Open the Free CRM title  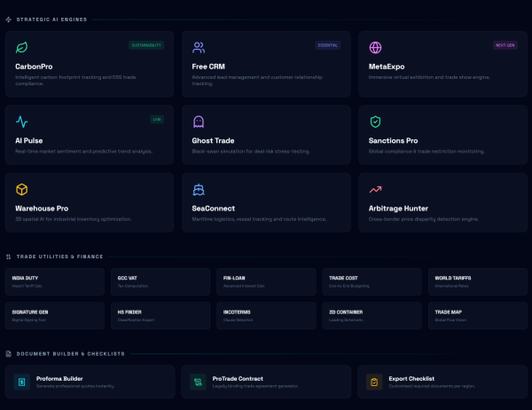pyautogui.click(x=208, y=67)
